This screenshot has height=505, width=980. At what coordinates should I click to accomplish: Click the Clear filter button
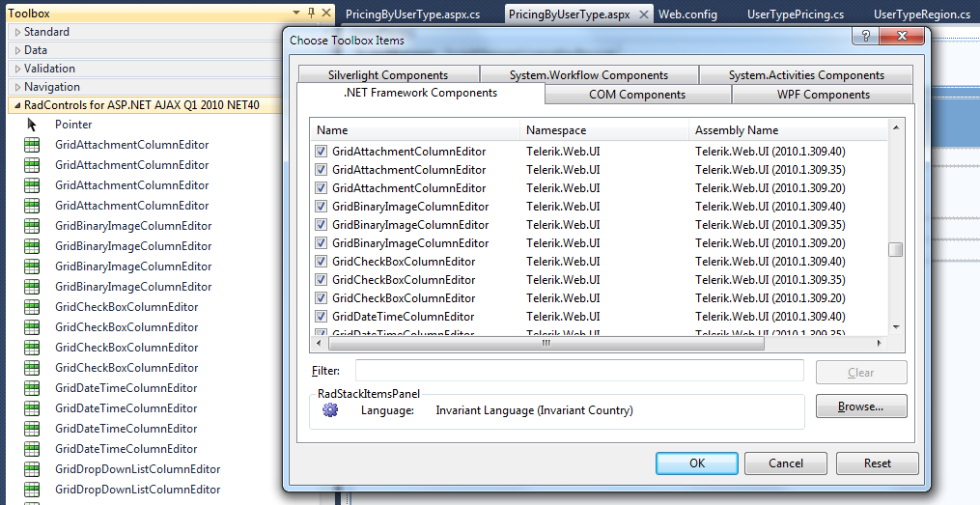point(860,373)
